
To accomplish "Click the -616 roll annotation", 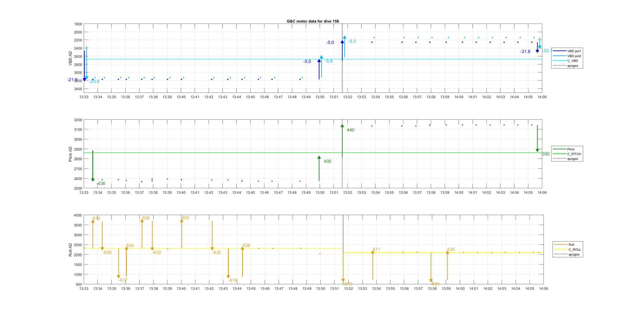I will [233, 280].
